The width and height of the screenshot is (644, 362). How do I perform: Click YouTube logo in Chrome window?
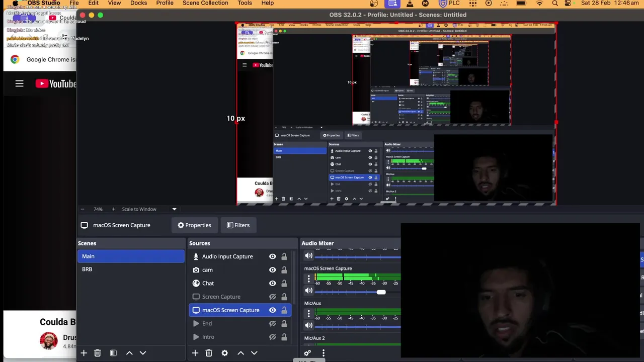55,84
